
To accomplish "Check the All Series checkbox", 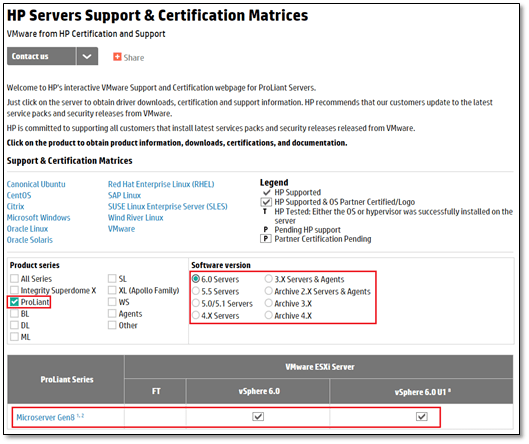I will (x=14, y=279).
